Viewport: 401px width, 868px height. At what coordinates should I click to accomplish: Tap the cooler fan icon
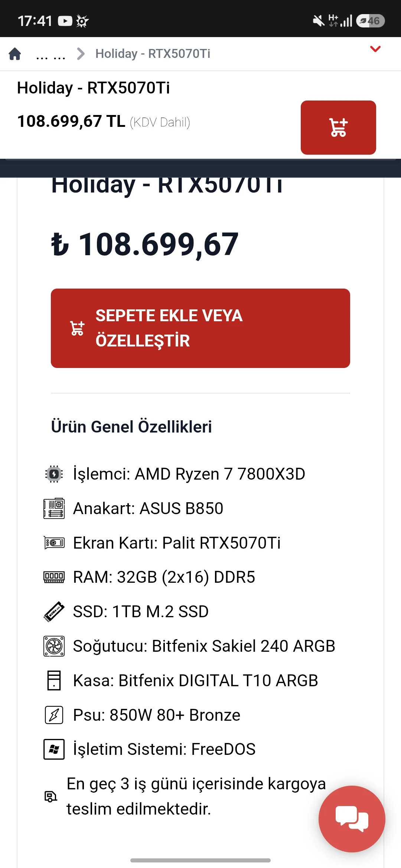coord(54,646)
